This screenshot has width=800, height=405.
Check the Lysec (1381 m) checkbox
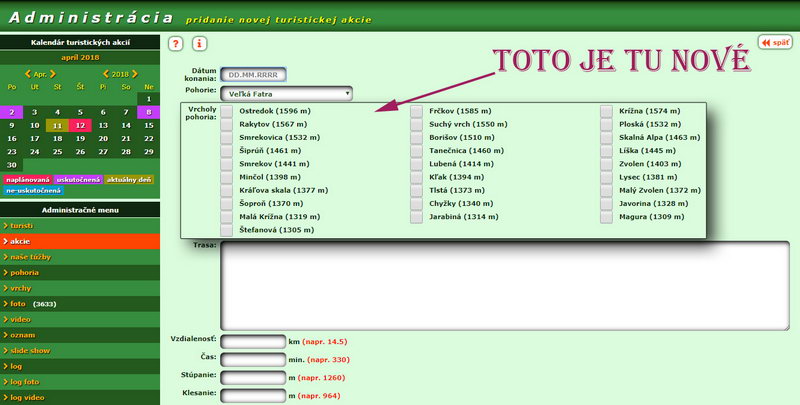coord(606,178)
